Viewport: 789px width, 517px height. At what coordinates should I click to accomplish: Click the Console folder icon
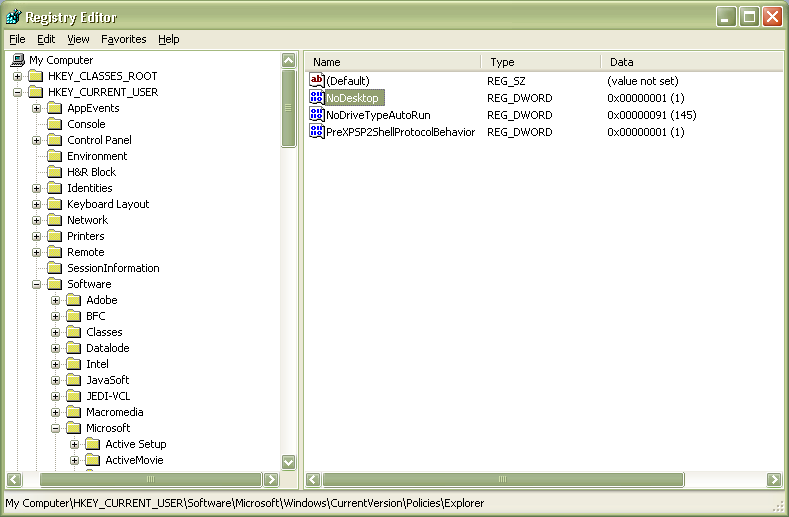[x=54, y=124]
